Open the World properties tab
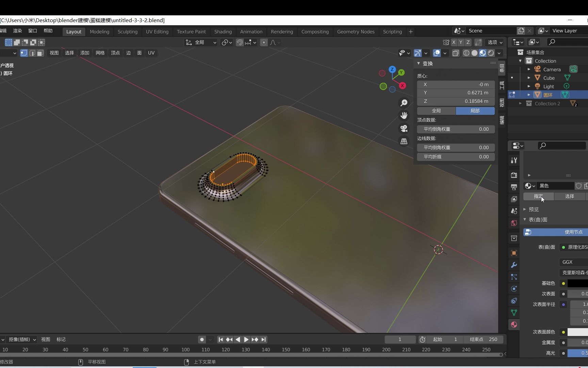The image size is (588, 368). [x=514, y=223]
